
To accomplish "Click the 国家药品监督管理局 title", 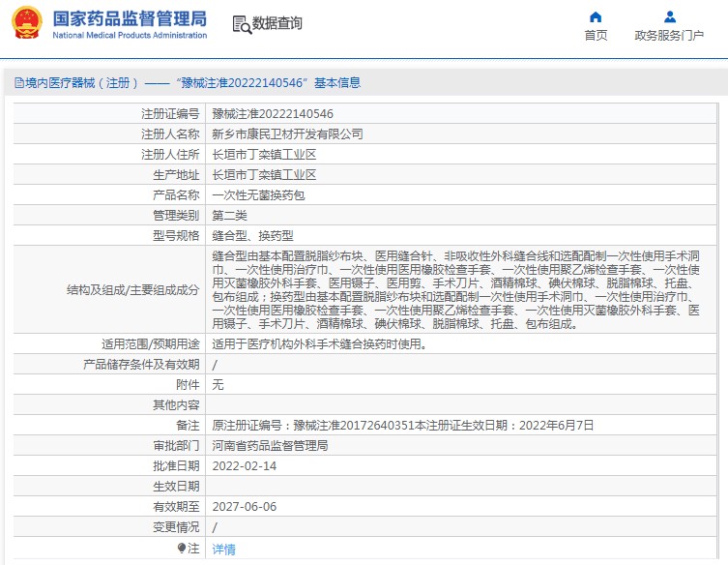I will pyautogui.click(x=130, y=19).
